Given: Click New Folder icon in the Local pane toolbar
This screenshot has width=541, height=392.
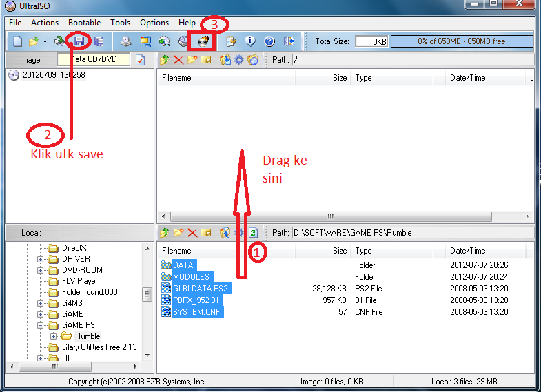Looking at the screenshot, I should [x=178, y=233].
